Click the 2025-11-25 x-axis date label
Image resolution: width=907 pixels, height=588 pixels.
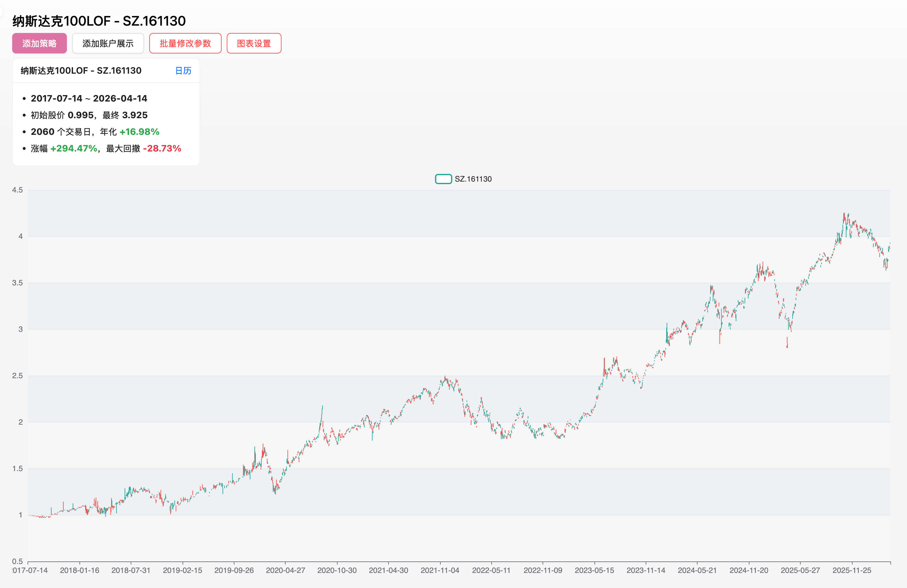[852, 570]
